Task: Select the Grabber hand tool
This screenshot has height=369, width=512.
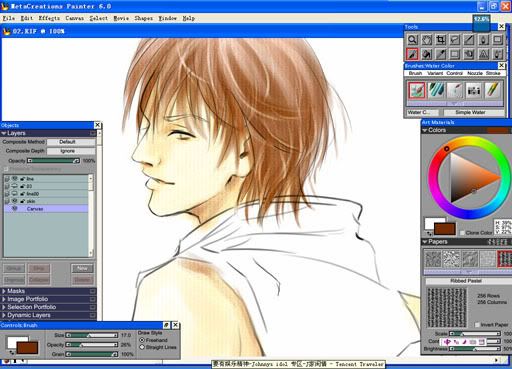Action: coord(427,40)
